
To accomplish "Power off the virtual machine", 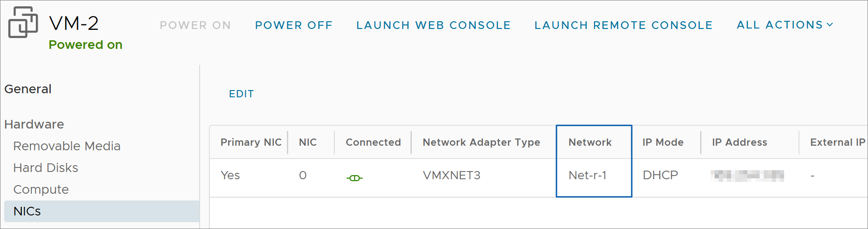I will click(x=294, y=25).
